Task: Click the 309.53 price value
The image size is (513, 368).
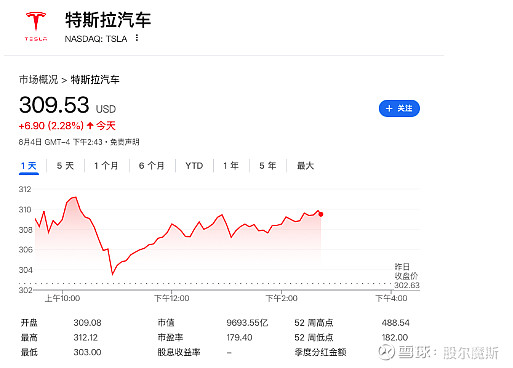Action: click(x=54, y=105)
